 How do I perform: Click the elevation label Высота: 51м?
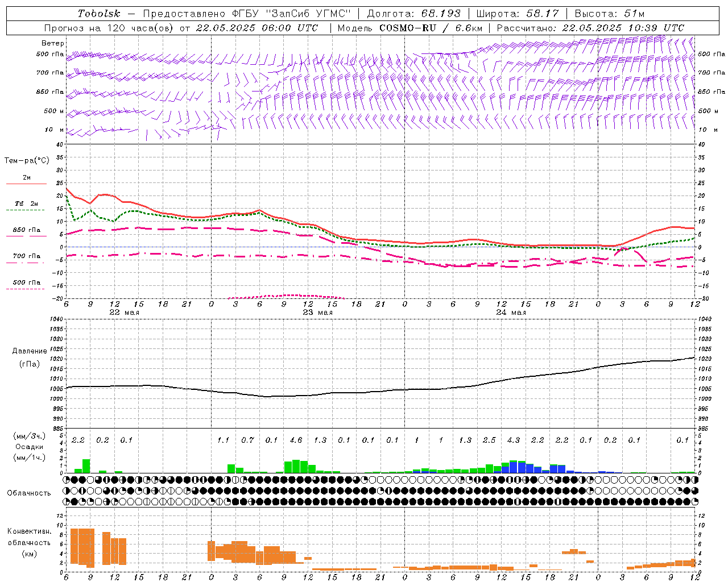[610, 14]
